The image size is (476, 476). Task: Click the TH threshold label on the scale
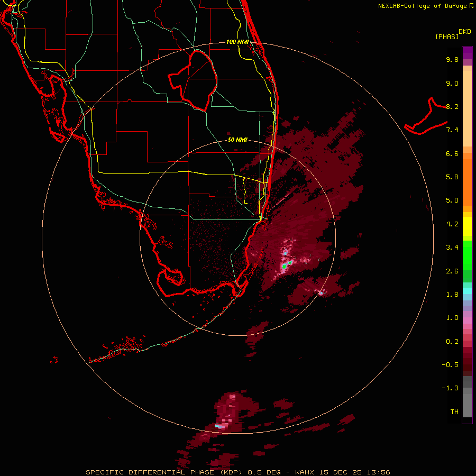click(454, 412)
